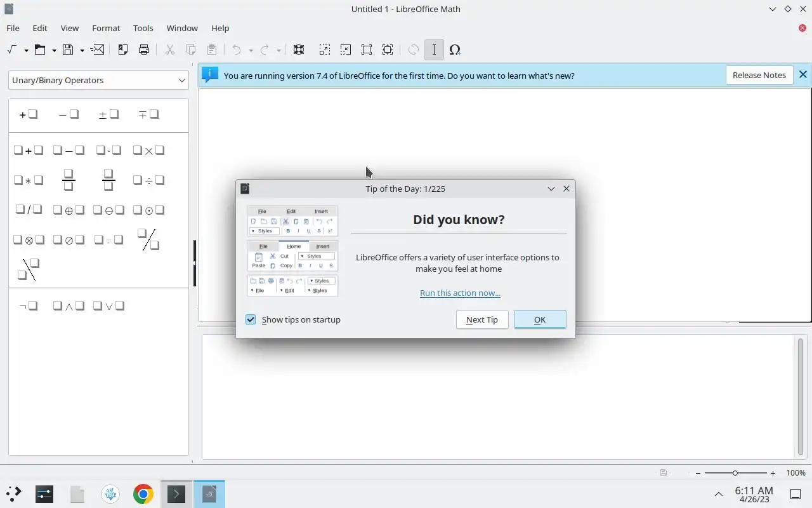The image size is (812, 508).
Task: Expand the Save options dropdown arrow
Action: coord(82,50)
